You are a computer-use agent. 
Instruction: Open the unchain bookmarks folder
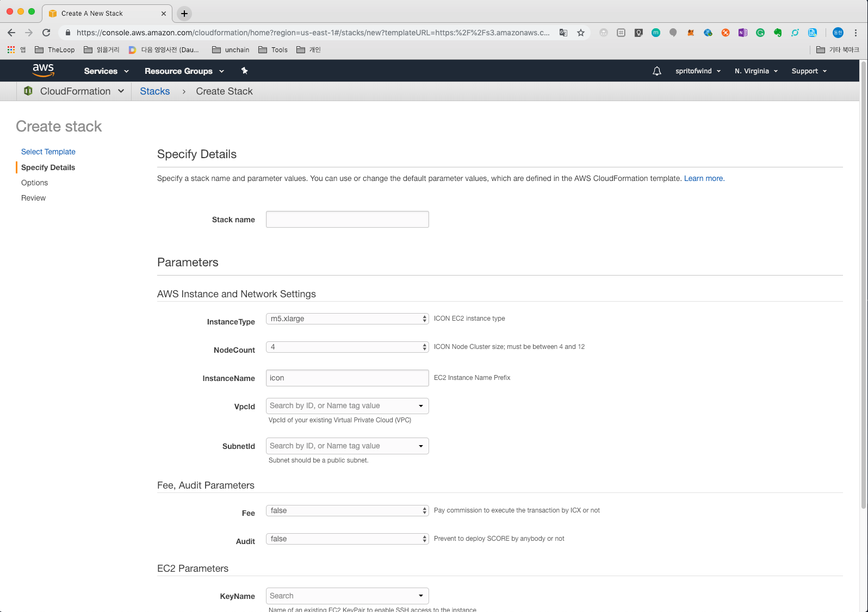coord(231,49)
